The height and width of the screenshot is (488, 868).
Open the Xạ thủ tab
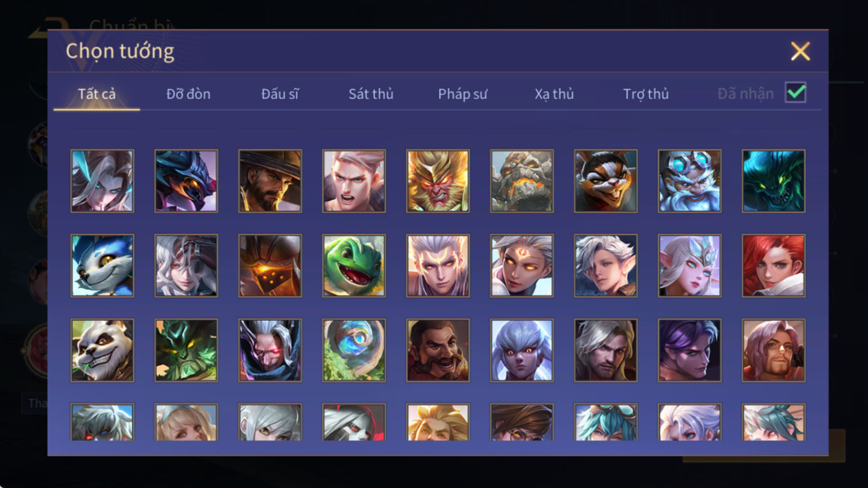(554, 94)
